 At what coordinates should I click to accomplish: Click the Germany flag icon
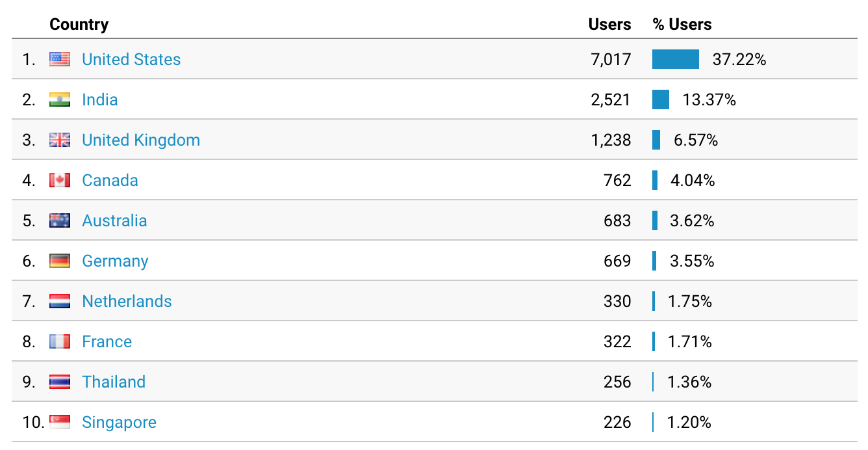tap(60, 261)
